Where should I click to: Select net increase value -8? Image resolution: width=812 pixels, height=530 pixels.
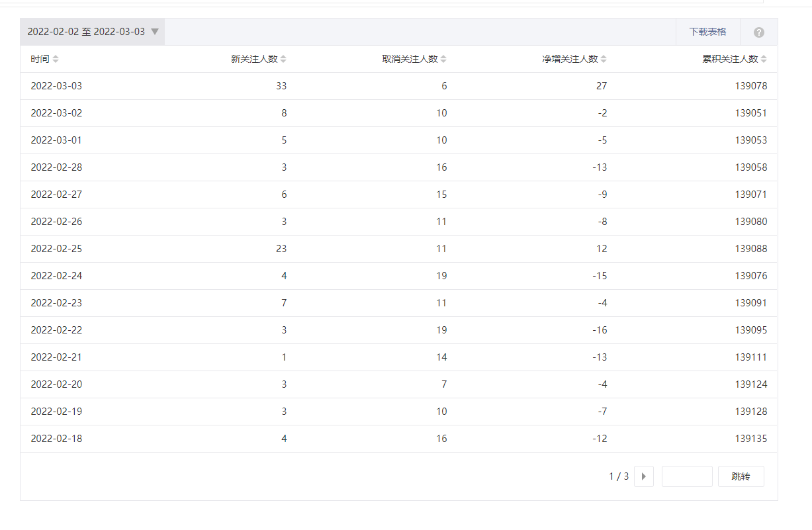pos(602,222)
